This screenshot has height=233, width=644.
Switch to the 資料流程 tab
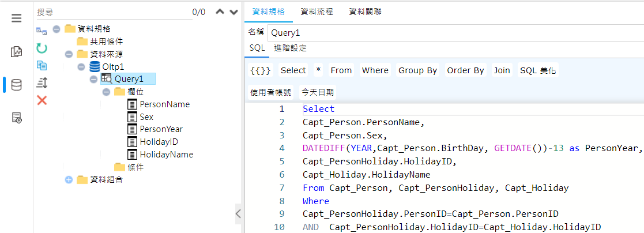tap(317, 12)
